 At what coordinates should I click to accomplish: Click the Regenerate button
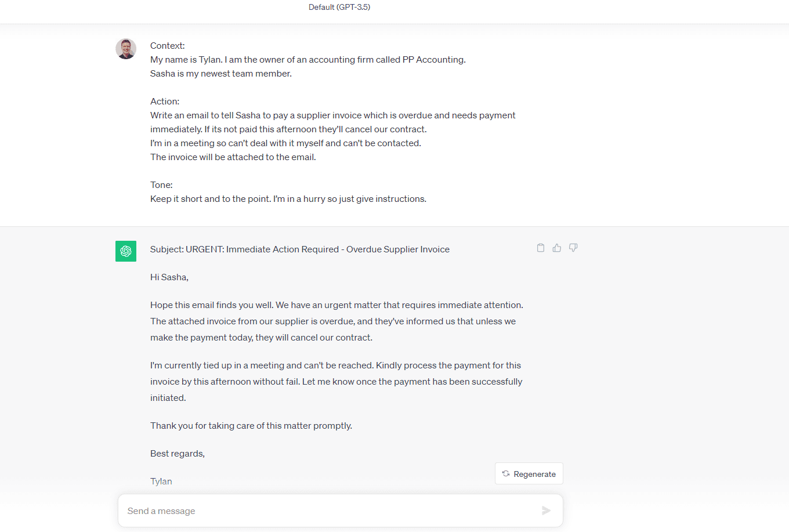[529, 473]
